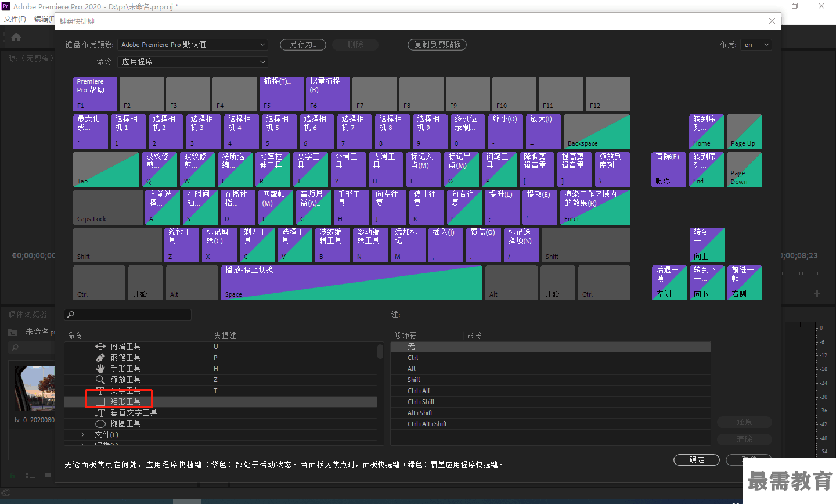Click the Copy to Clipboard (复制到剪贴板) button

[437, 45]
